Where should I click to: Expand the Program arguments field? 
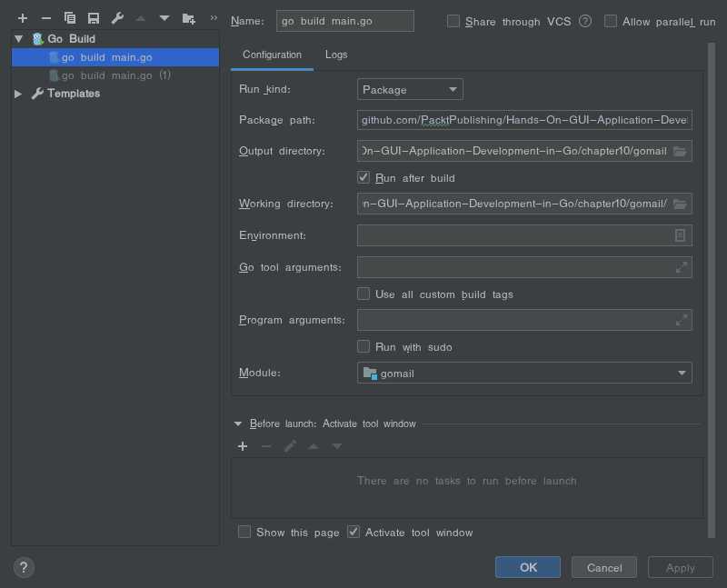click(x=681, y=320)
